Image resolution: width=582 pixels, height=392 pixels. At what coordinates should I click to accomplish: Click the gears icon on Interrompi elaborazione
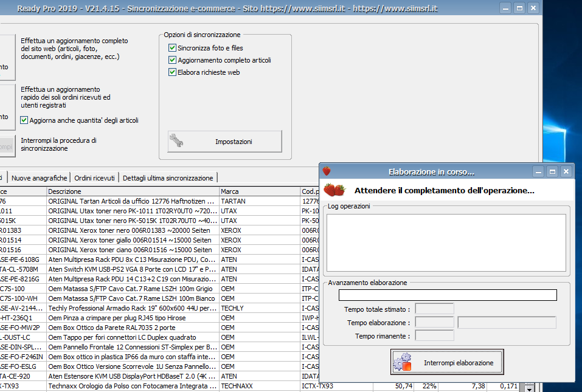pos(403,362)
